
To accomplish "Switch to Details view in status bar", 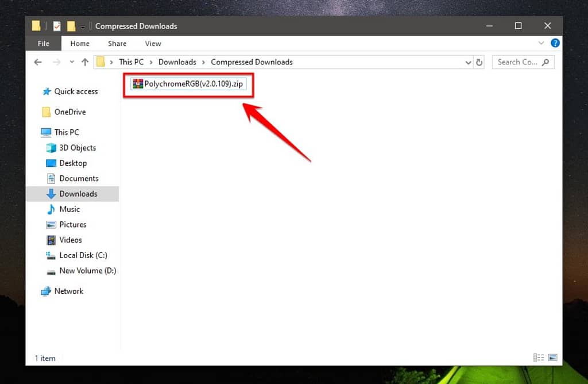I will coord(539,358).
